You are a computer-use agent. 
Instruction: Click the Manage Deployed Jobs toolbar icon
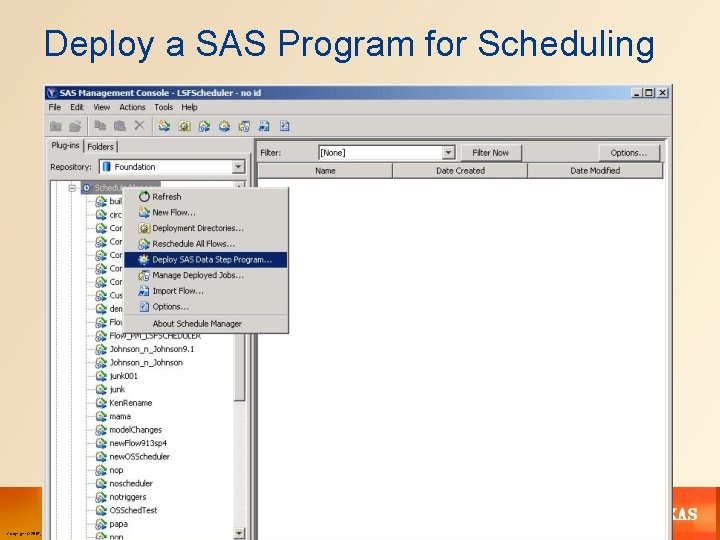(x=244, y=126)
